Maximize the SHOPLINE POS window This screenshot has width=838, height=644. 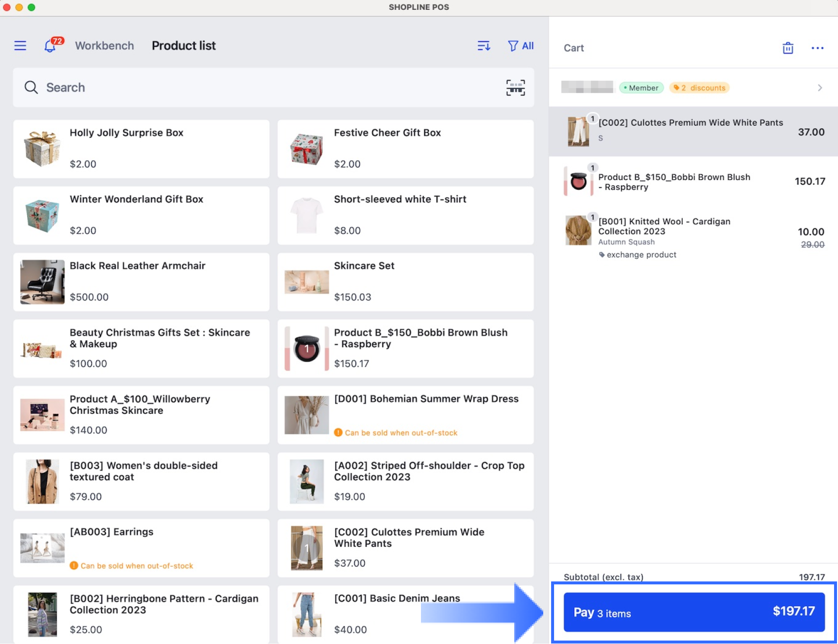coord(32,7)
